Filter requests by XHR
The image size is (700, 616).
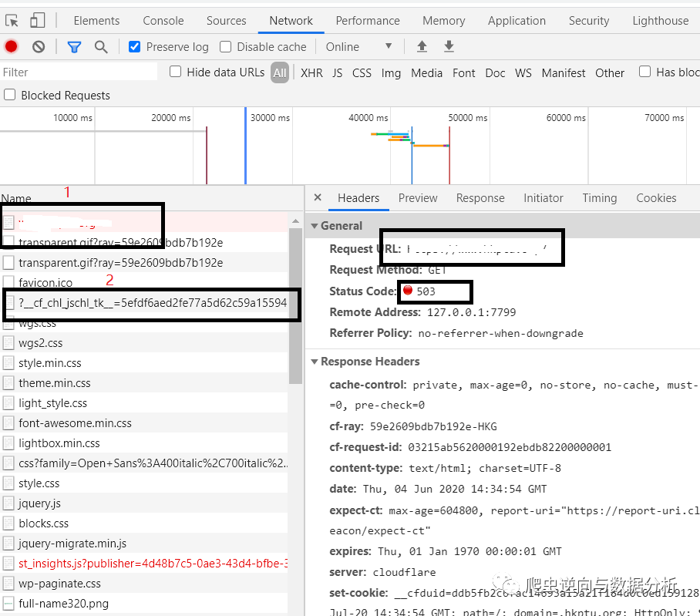tap(311, 72)
